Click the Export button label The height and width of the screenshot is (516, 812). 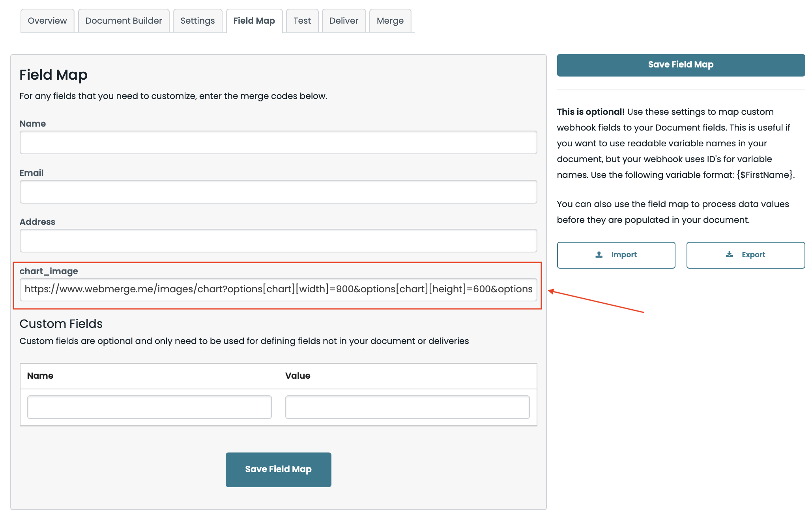click(x=753, y=255)
